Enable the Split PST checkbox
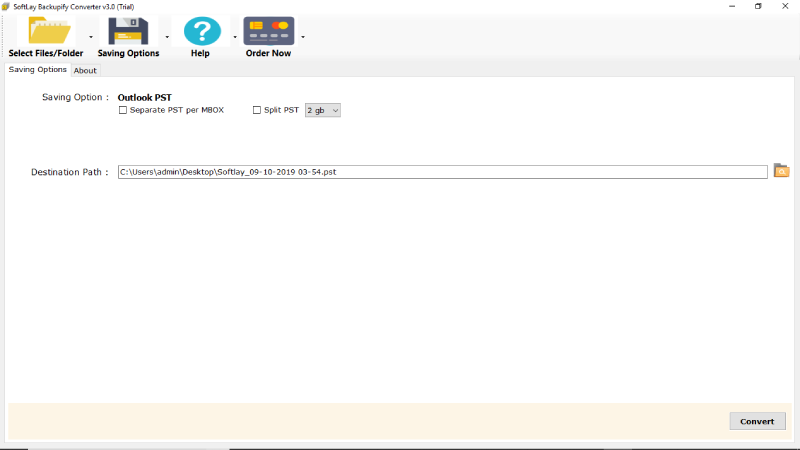The width and height of the screenshot is (800, 450). point(257,110)
